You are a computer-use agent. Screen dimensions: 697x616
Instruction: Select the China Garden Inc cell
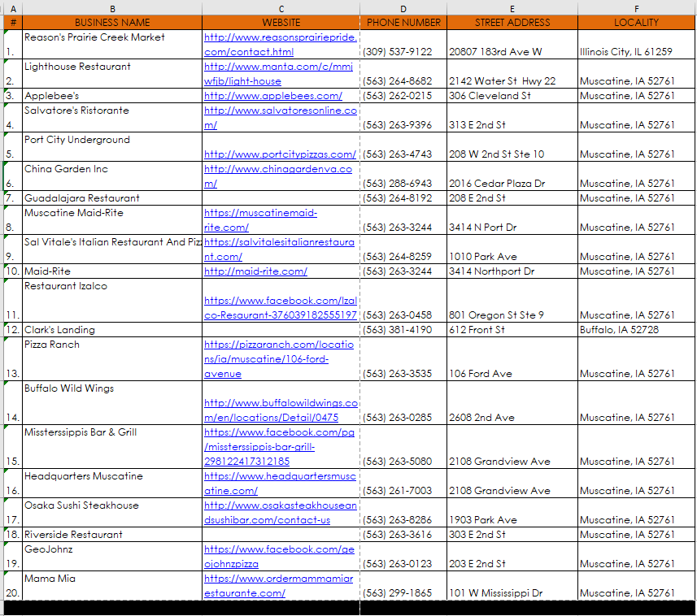[x=112, y=176]
